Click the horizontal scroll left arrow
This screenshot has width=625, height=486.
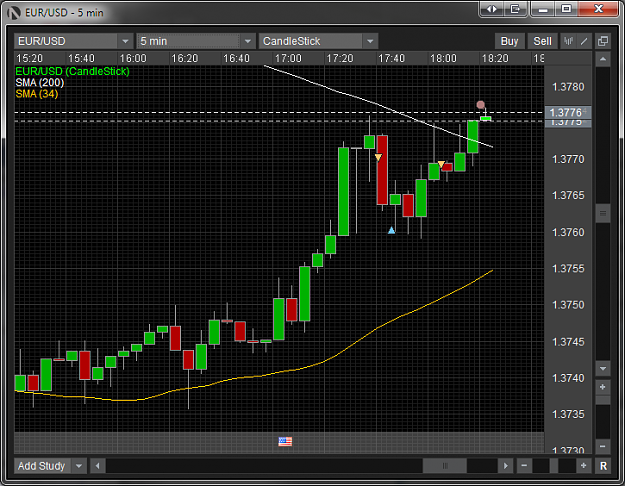point(97,466)
